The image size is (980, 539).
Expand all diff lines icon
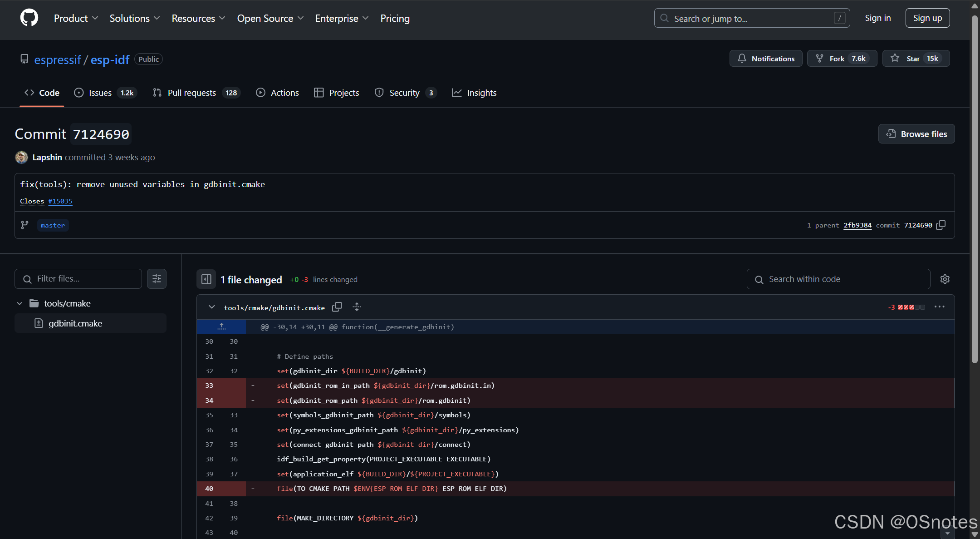357,307
